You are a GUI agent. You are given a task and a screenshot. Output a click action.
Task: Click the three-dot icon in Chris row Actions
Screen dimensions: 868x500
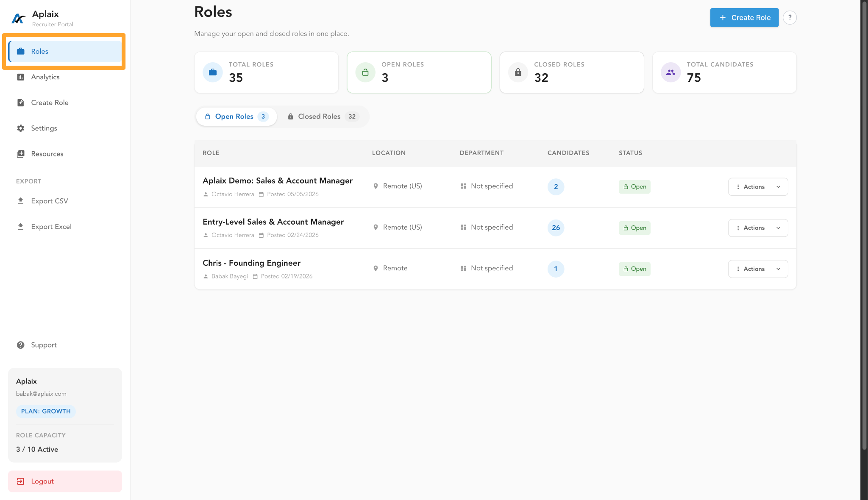point(738,269)
